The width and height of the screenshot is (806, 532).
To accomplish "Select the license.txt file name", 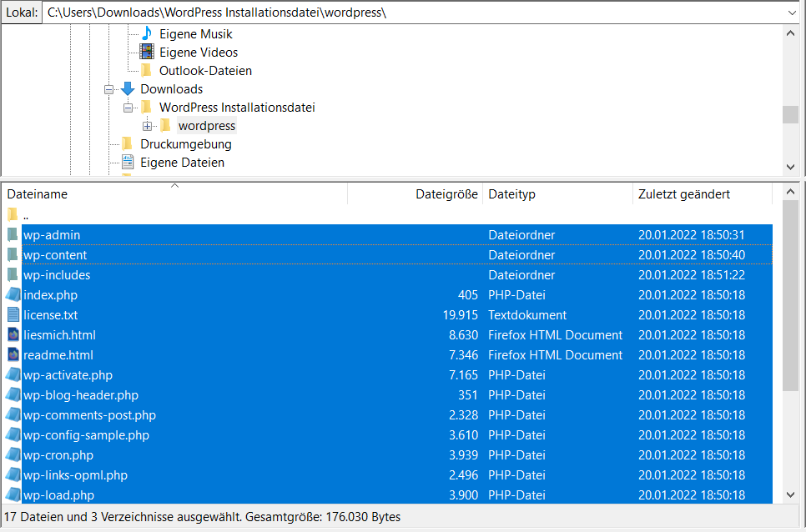I will (50, 315).
